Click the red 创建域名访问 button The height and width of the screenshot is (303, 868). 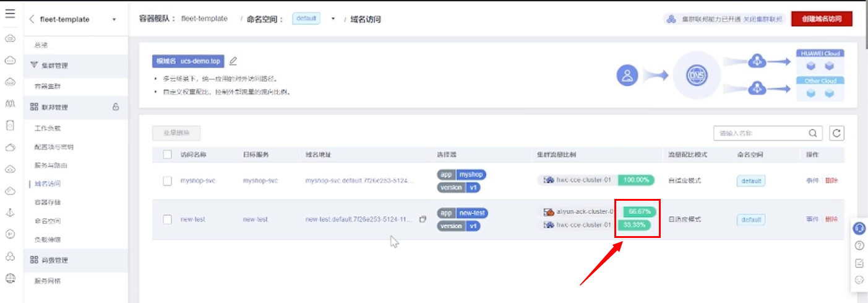(x=822, y=19)
